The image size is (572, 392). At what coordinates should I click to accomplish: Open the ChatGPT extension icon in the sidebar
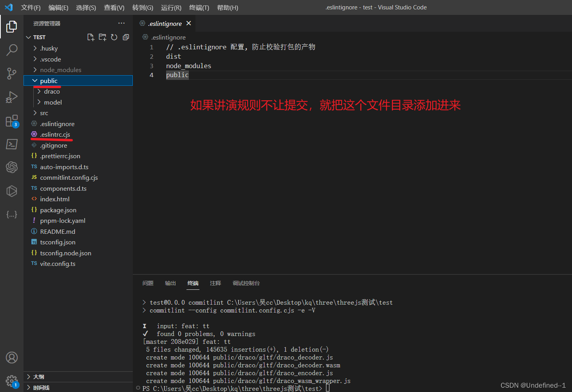[11, 167]
